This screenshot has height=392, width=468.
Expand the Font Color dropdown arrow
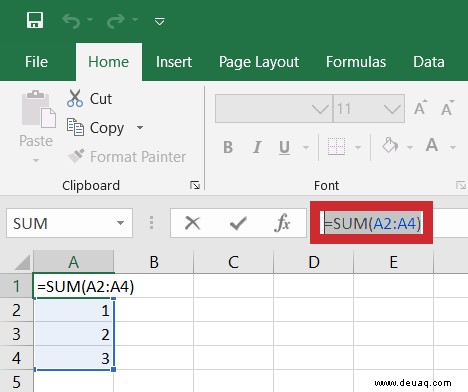click(453, 147)
